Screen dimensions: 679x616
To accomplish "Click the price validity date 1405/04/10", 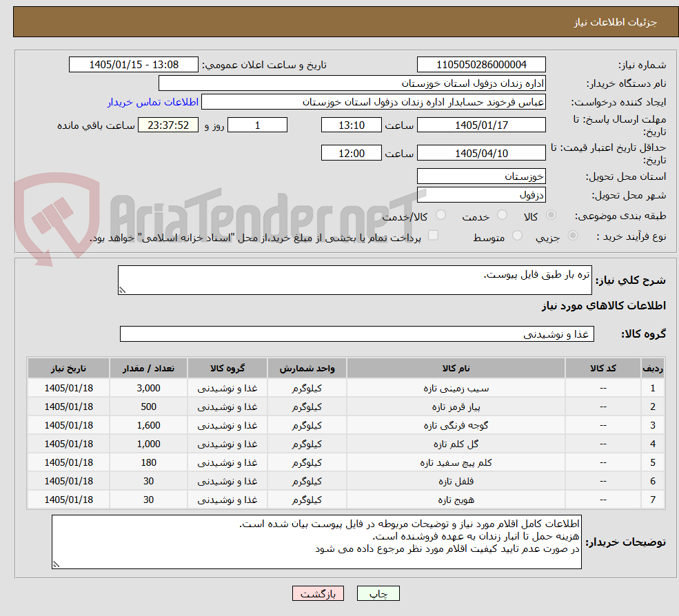I will [481, 153].
